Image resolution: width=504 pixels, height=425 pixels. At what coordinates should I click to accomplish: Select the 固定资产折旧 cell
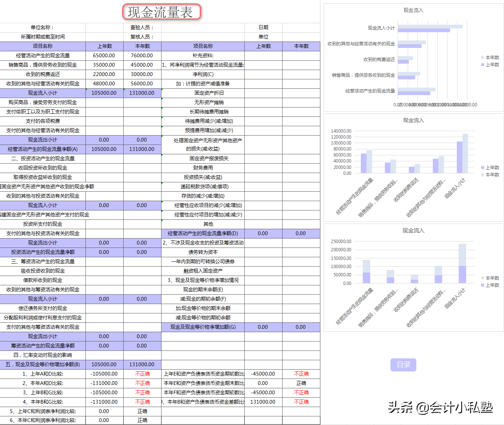click(203, 93)
